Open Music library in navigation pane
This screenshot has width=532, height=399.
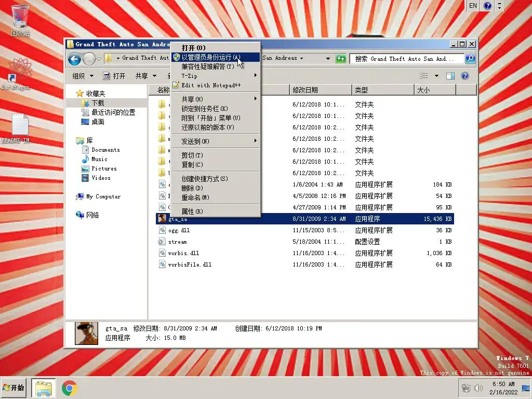[95, 159]
